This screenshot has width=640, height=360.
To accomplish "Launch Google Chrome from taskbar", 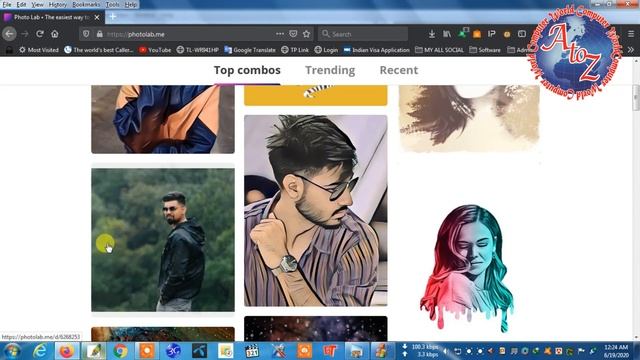I will pos(120,351).
